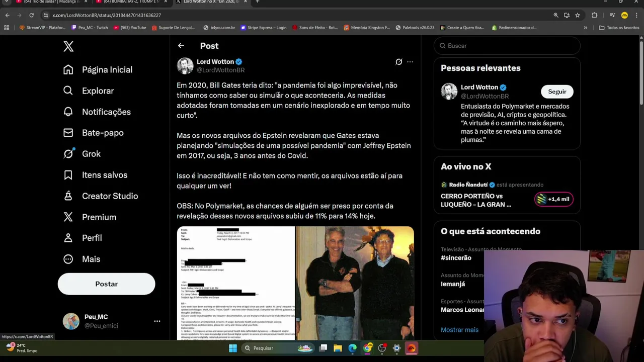This screenshot has width=644, height=362.
Task: Open the Explorar search icon
Action: 68,91
